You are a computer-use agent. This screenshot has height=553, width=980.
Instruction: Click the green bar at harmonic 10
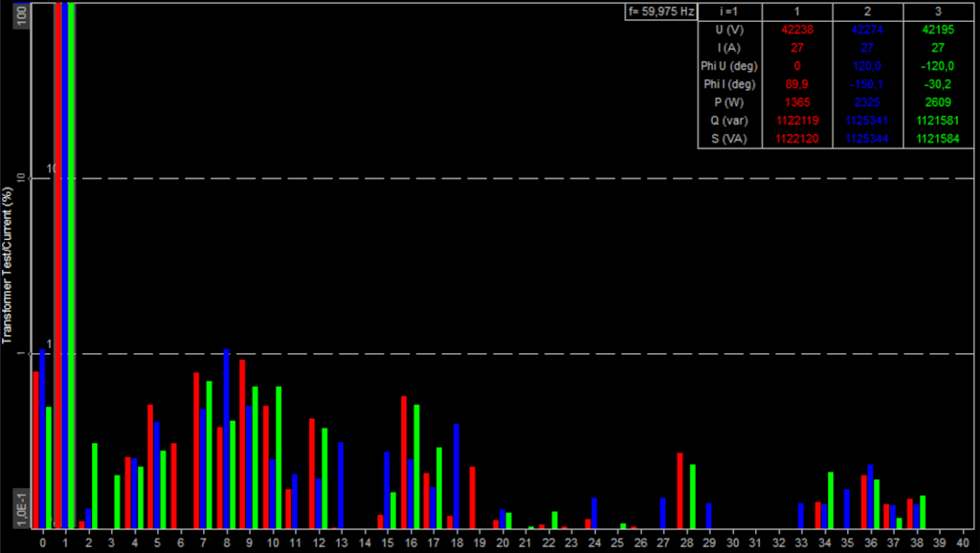pyautogui.click(x=278, y=457)
